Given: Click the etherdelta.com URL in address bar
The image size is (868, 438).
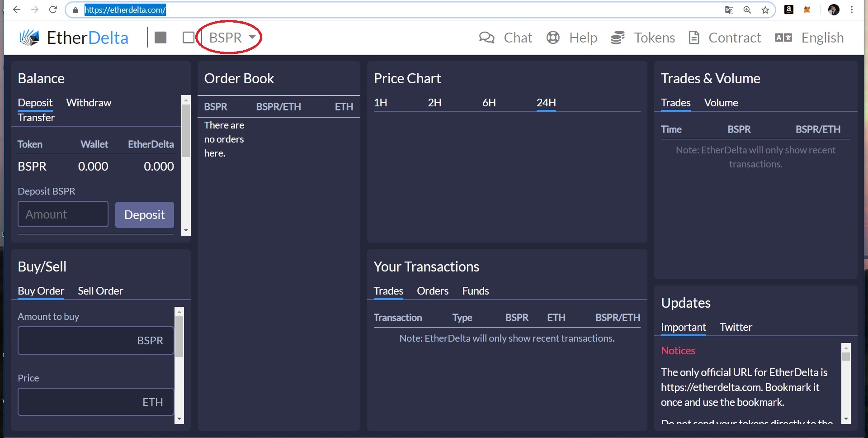Looking at the screenshot, I should click(x=125, y=10).
